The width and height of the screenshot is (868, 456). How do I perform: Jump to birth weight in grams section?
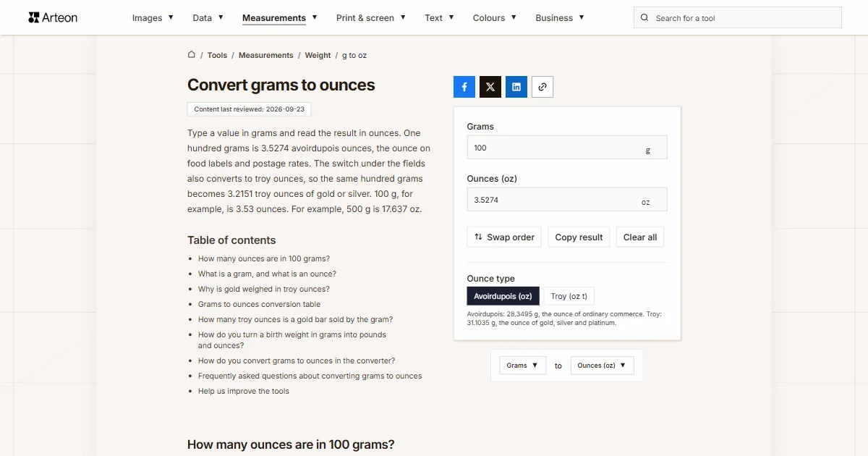292,340
